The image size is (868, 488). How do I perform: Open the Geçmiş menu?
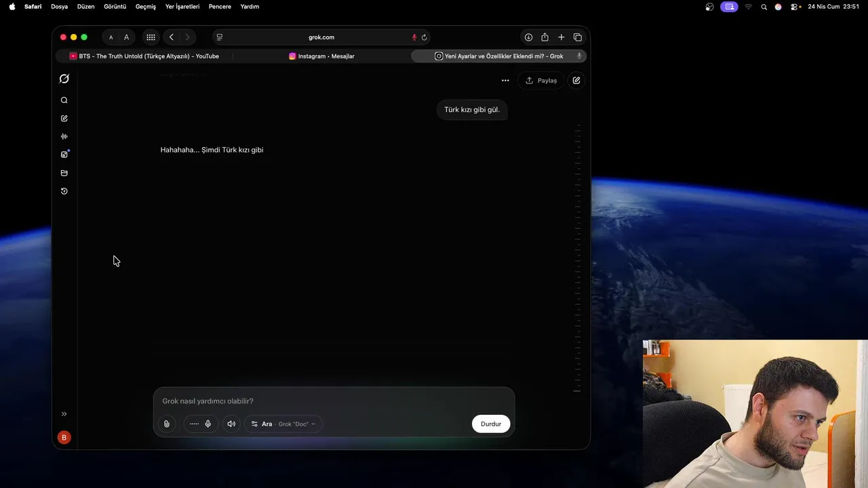click(x=146, y=7)
